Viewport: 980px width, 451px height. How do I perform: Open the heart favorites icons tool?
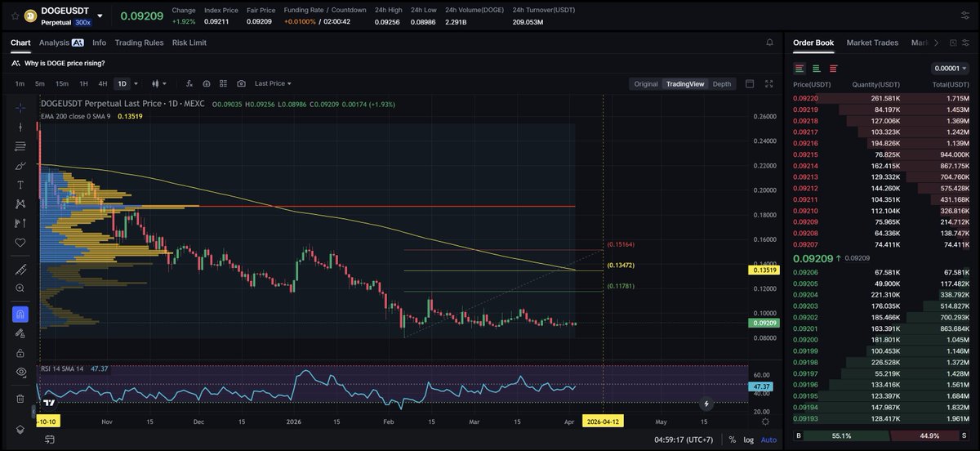click(x=20, y=243)
